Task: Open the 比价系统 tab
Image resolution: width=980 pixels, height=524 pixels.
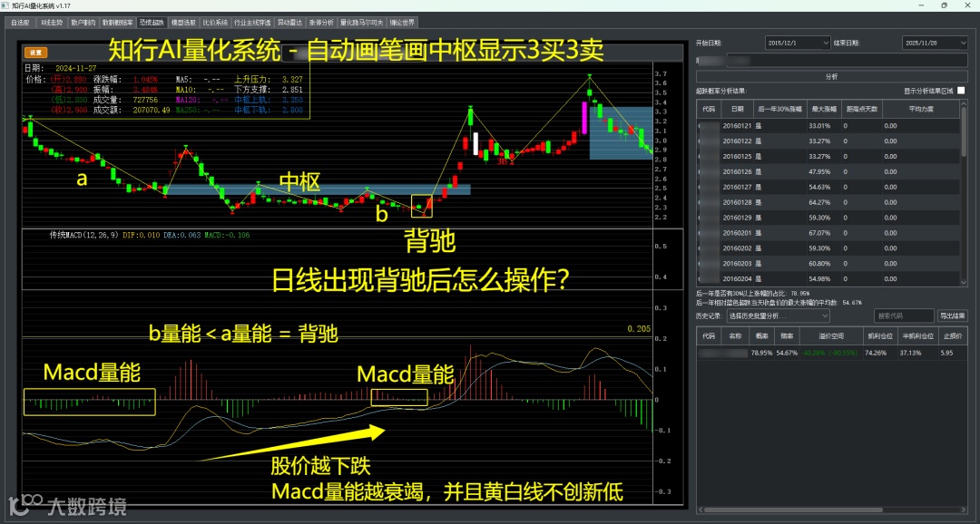Action: pyautogui.click(x=216, y=23)
